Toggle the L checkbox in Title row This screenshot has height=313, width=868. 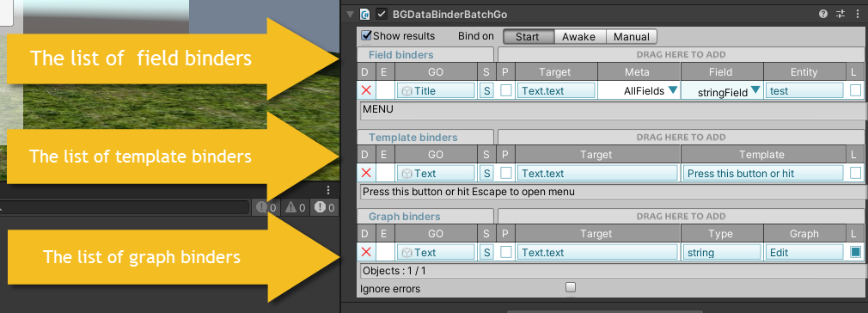pyautogui.click(x=856, y=90)
